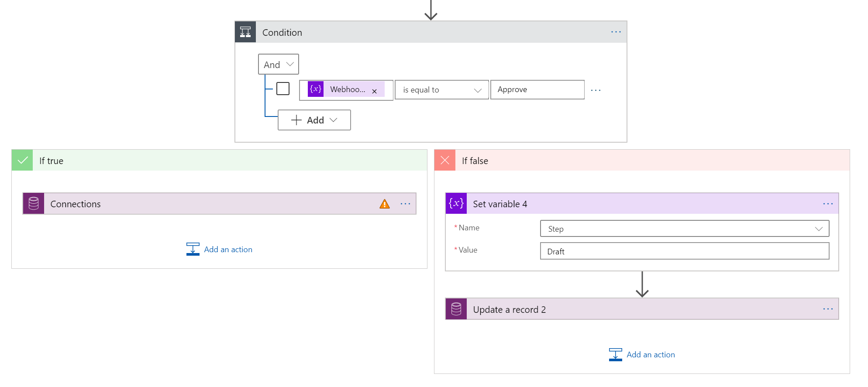The height and width of the screenshot is (387, 868).
Task: Click the Update a record 2 icon
Action: click(x=456, y=309)
